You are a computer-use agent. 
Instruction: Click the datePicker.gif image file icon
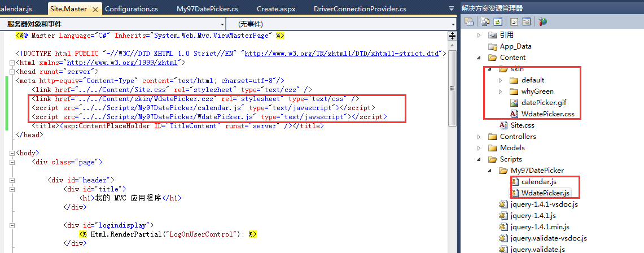[514, 103]
